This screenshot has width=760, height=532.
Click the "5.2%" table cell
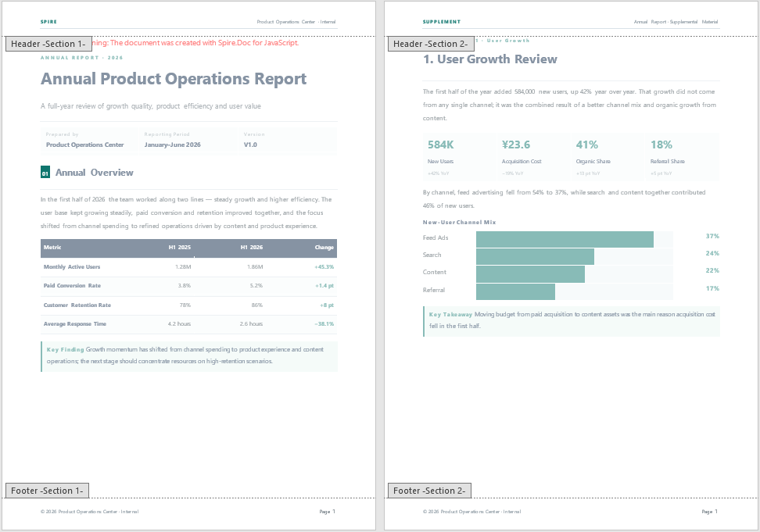pos(256,286)
